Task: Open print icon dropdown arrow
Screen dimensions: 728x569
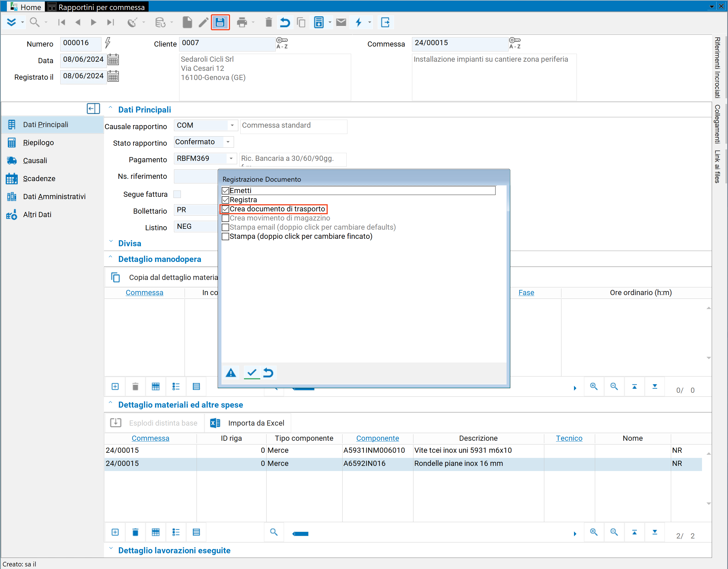Action: [x=253, y=22]
